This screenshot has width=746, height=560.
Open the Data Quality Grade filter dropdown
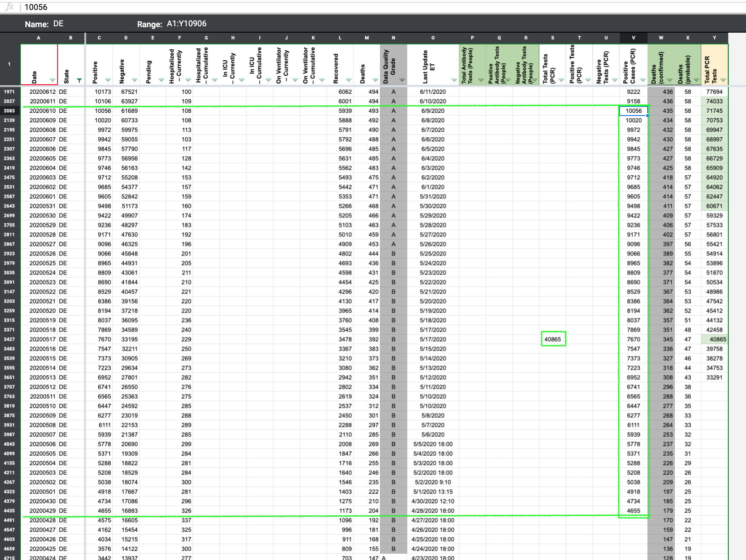[x=402, y=81]
